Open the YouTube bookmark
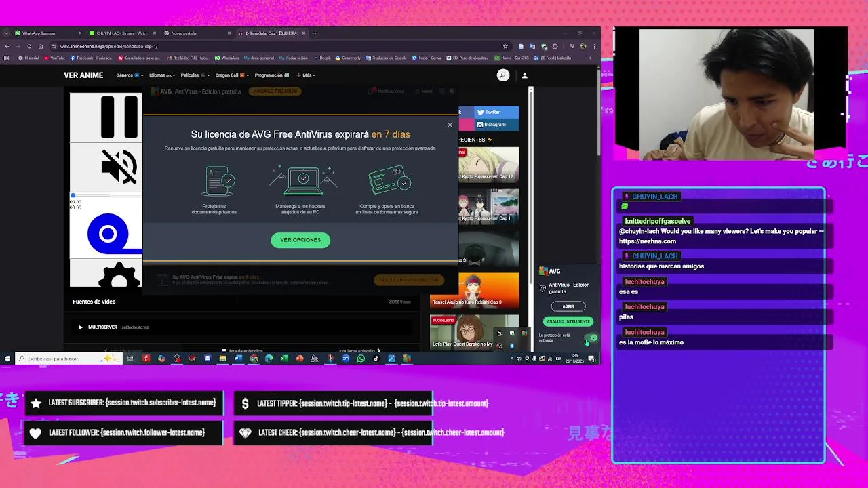Screen dimensions: 868x488 click(54, 58)
